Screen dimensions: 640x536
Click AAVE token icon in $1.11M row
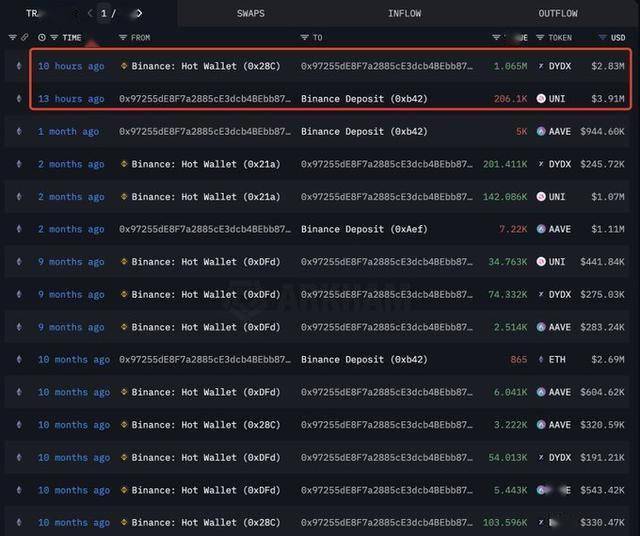(x=541, y=229)
